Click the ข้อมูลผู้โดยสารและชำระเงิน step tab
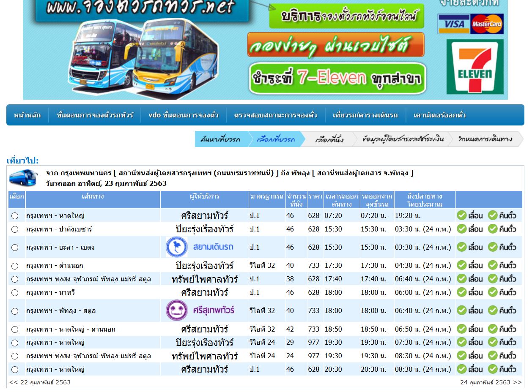Screen dimensions: 532x392 point(402,139)
